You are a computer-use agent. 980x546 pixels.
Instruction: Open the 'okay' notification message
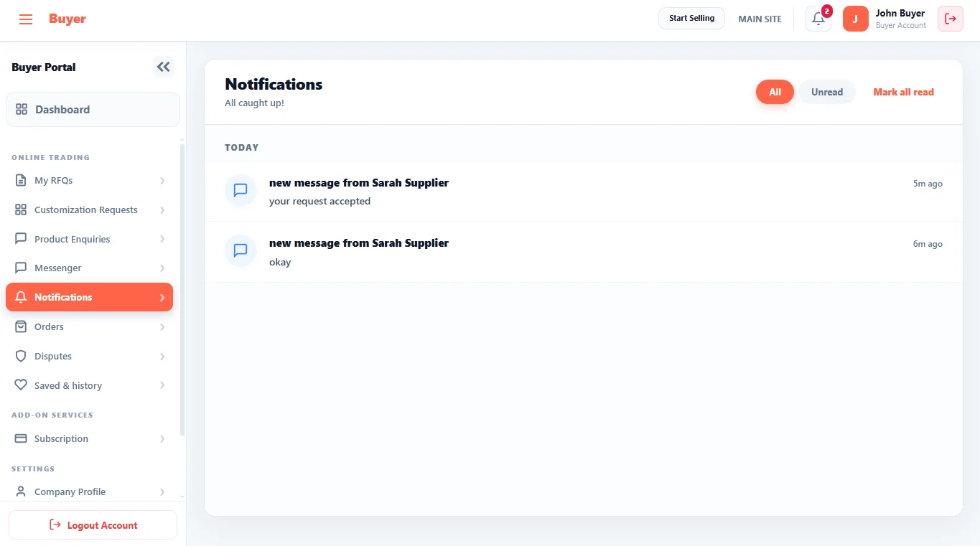(x=584, y=252)
